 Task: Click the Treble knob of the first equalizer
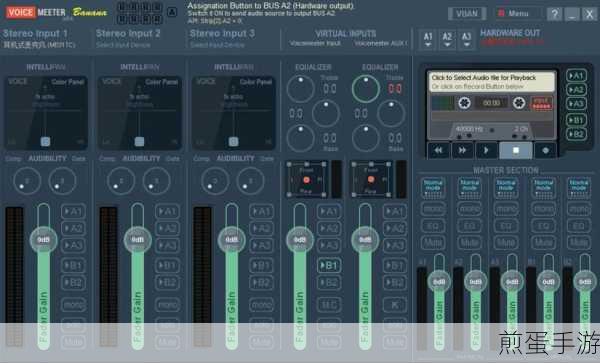pos(300,89)
